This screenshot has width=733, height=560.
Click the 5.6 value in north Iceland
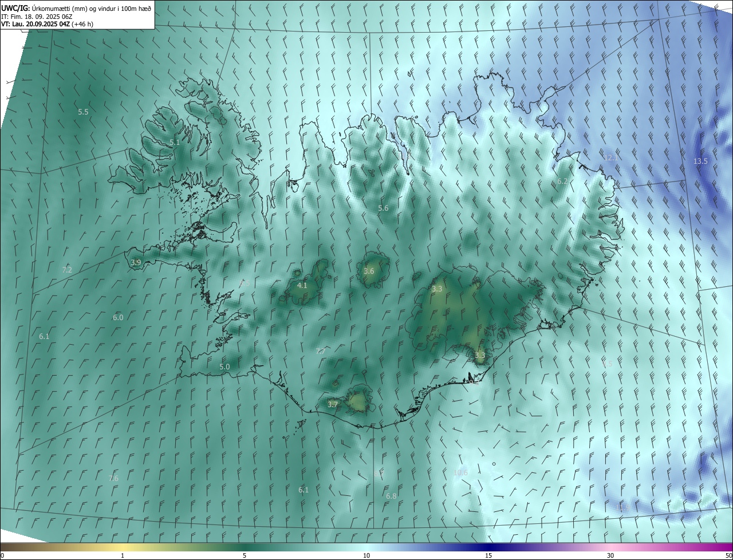(x=383, y=208)
